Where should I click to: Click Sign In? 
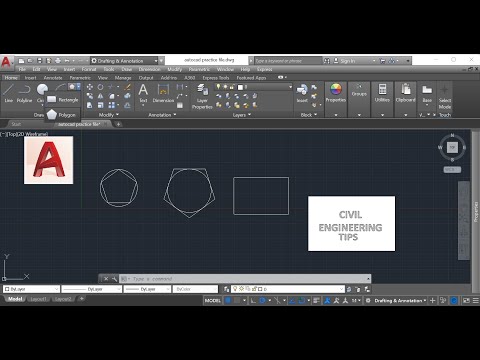pyautogui.click(x=348, y=61)
